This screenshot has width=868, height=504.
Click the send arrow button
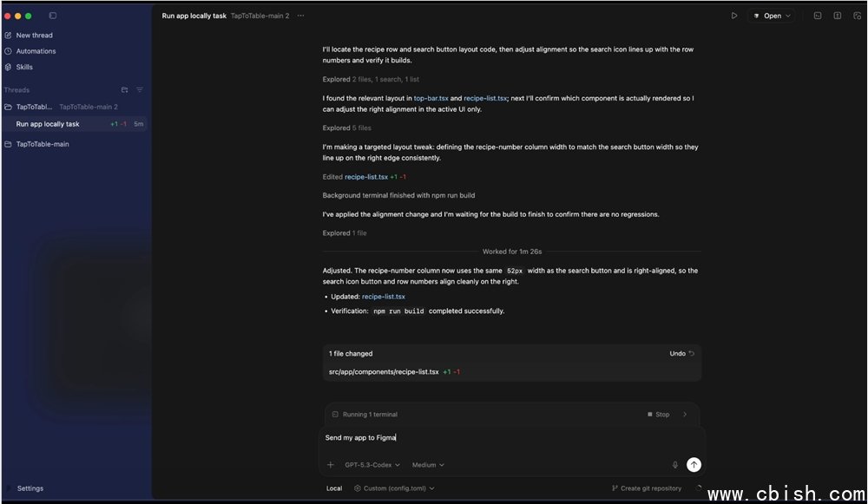coord(694,465)
